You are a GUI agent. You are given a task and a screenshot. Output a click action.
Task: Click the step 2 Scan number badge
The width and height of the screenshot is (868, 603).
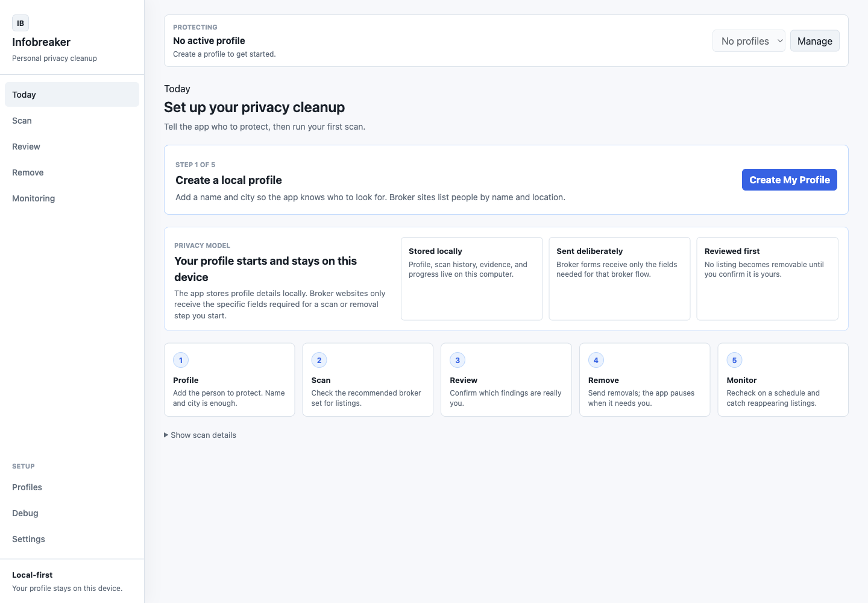319,360
